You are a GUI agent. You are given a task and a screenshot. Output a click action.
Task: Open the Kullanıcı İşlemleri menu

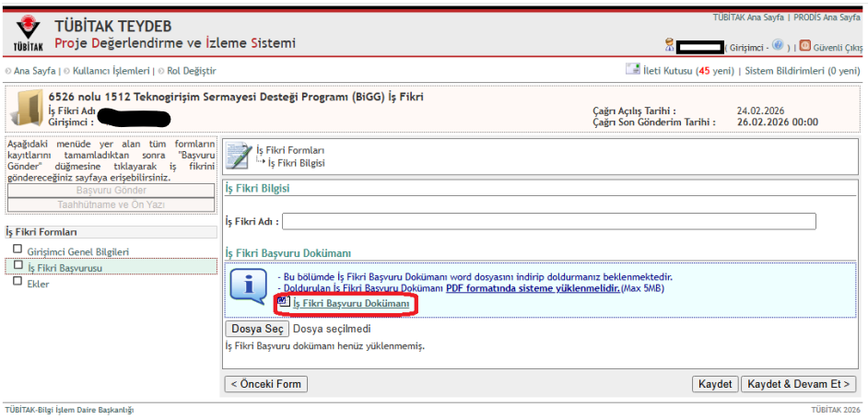(111, 70)
